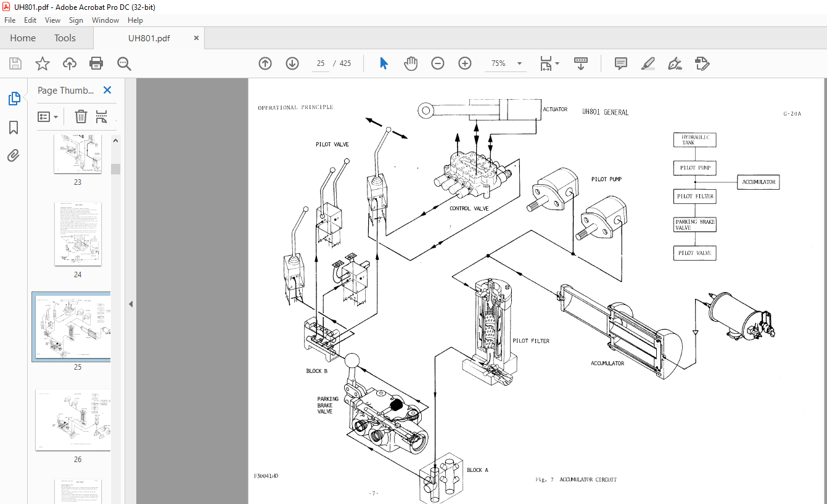Viewport: 827px width, 504px height.
Task: Open the Sign menu
Action: click(x=76, y=20)
